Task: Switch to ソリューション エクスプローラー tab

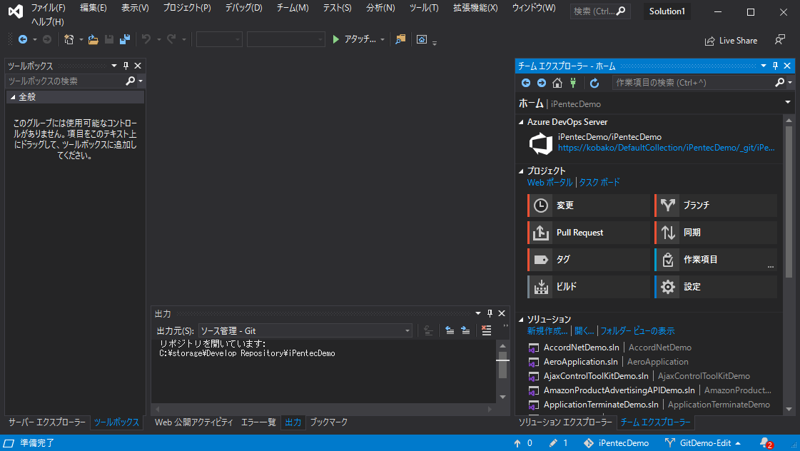Action: pos(565,422)
